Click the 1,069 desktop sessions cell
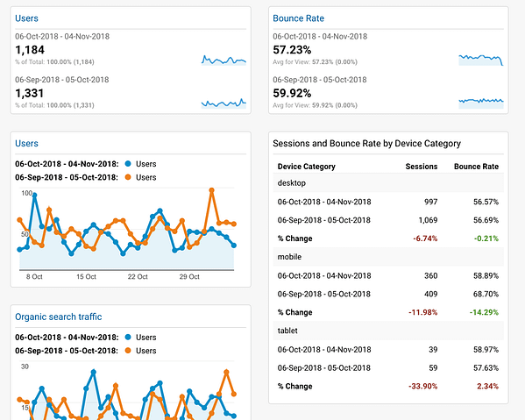This screenshot has height=420, width=525. (428, 220)
